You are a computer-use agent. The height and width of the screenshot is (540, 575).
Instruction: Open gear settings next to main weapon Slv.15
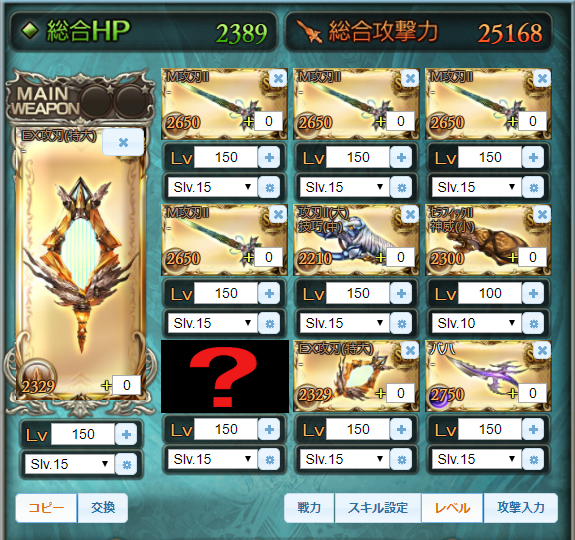126,464
